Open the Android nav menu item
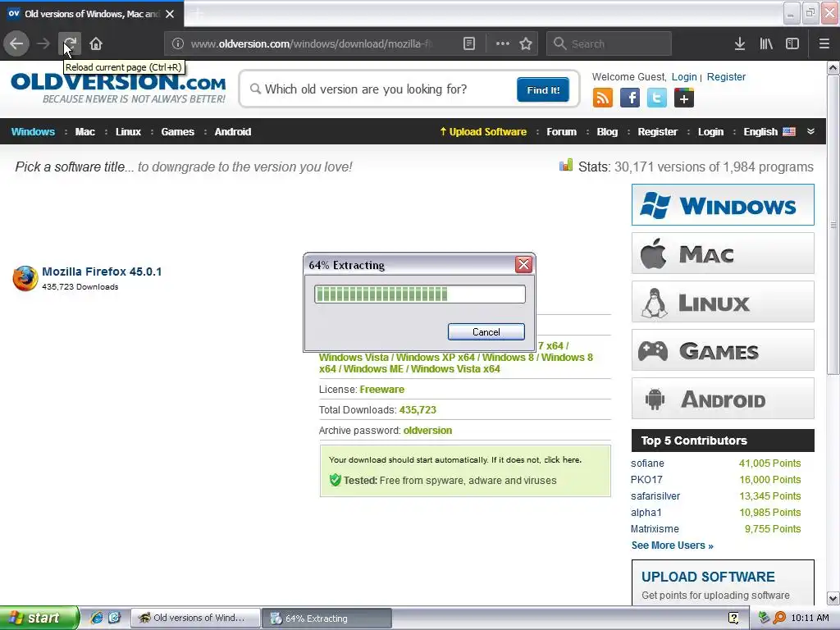 click(232, 132)
